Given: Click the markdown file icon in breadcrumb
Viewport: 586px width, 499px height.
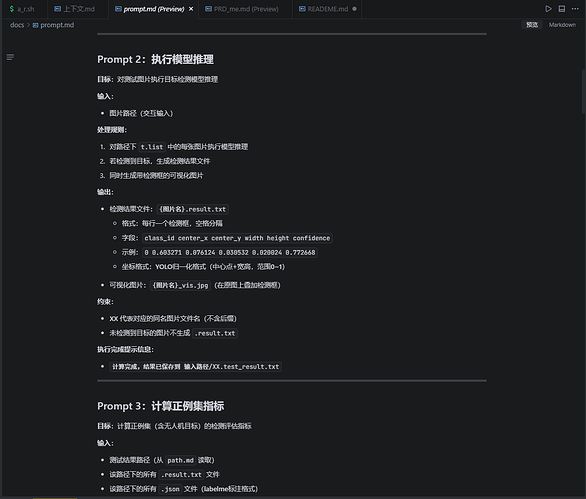Looking at the screenshot, I should pyautogui.click(x=36, y=25).
